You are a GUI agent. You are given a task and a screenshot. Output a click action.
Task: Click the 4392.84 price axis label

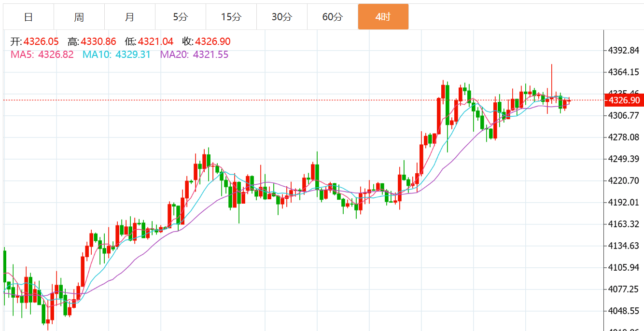pos(624,51)
